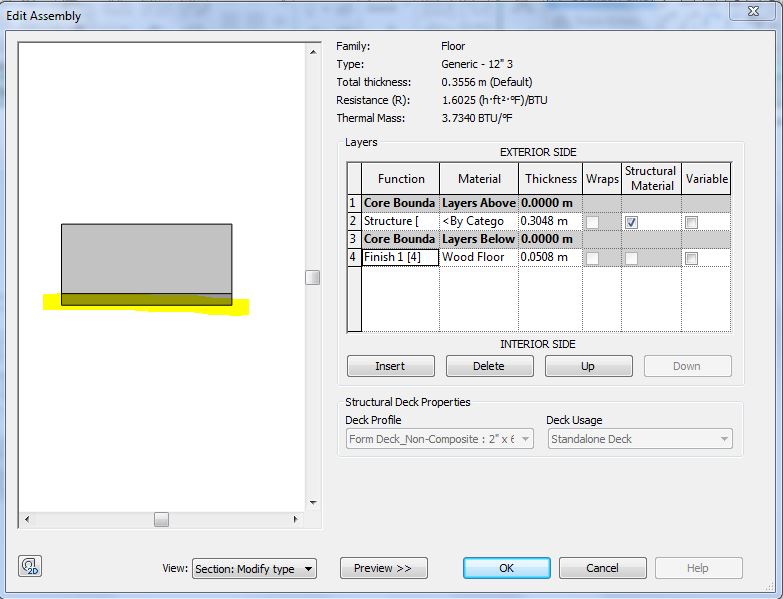Select row 4 header in layers table

point(354,257)
